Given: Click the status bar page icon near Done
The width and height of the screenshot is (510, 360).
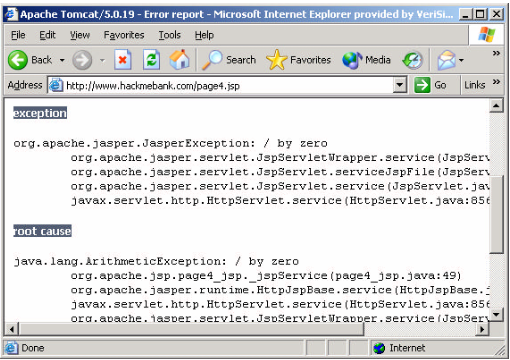Looking at the screenshot, I should 11,348.
